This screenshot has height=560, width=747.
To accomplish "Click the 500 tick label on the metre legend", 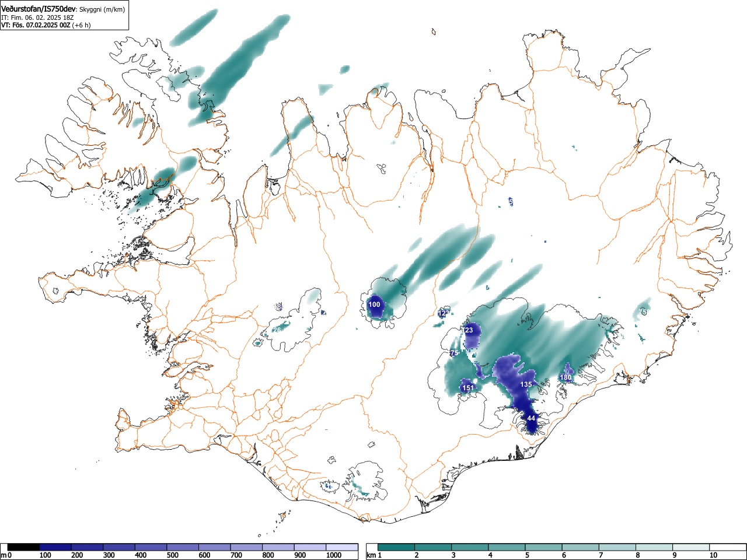I will click(x=172, y=555).
